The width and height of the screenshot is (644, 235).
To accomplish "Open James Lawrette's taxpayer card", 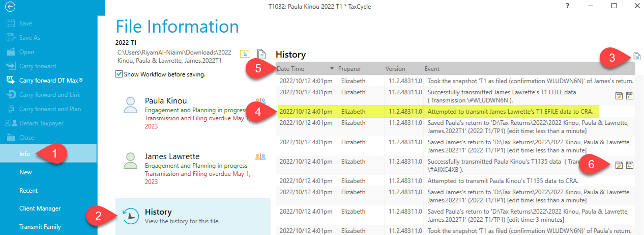I will click(193, 168).
